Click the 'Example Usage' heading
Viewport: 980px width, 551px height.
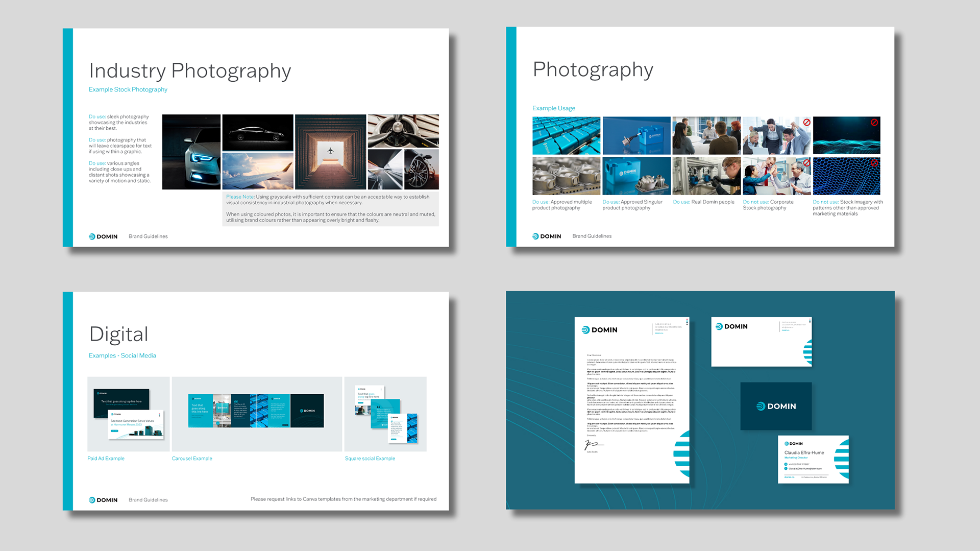[554, 108]
